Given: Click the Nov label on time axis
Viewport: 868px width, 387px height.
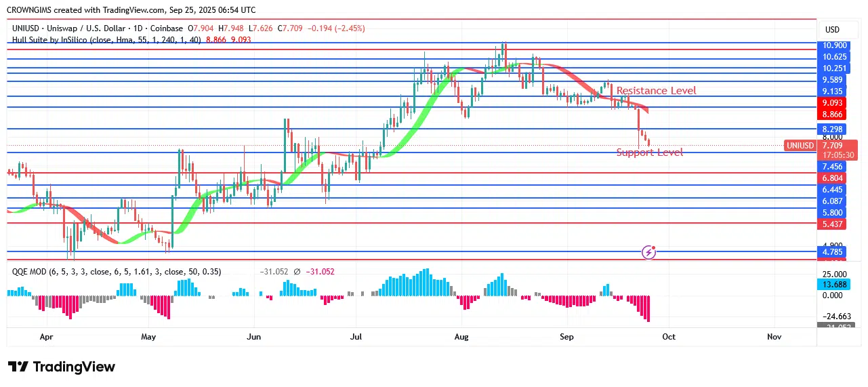Looking at the screenshot, I should coord(774,336).
